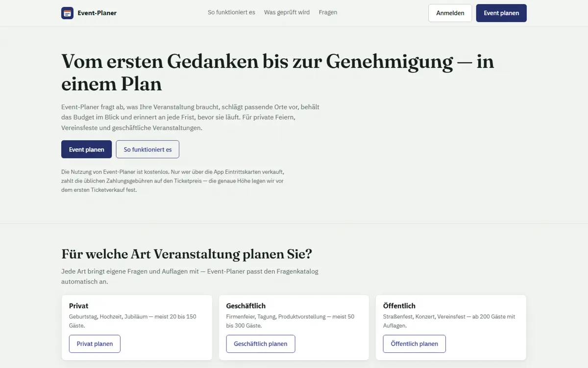Click the Geschäftlich card heading

point(246,306)
